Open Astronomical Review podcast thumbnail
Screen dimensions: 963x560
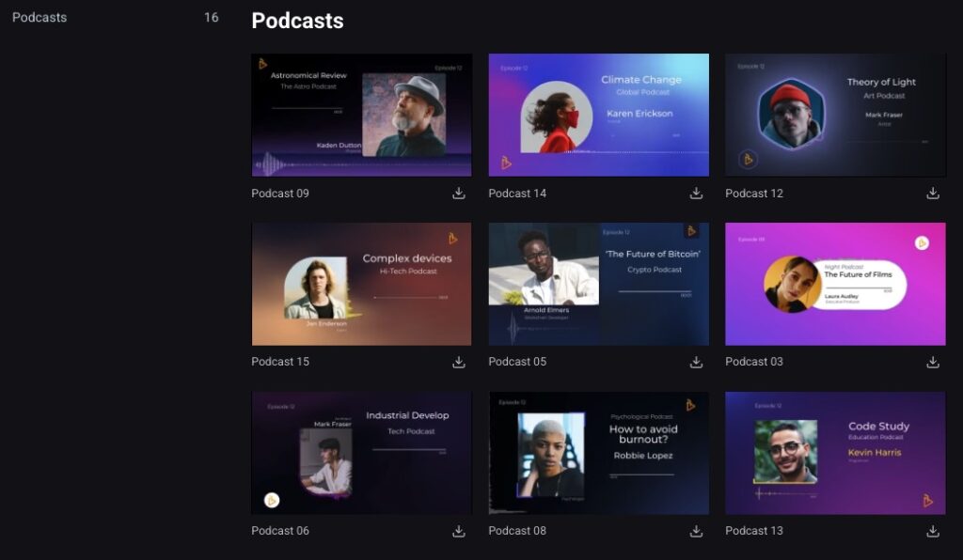pos(361,115)
